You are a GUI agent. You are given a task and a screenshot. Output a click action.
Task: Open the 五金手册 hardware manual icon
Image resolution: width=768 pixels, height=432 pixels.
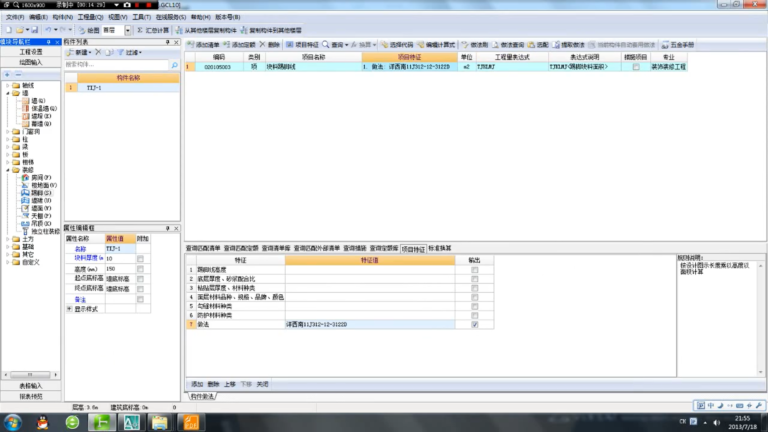(x=665, y=45)
